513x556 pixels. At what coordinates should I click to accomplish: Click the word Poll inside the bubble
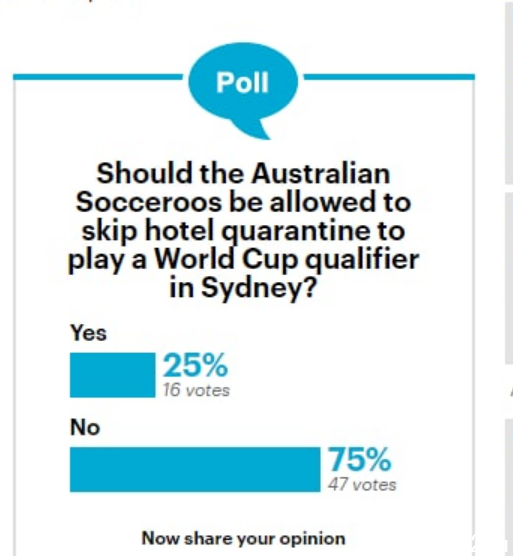242,83
